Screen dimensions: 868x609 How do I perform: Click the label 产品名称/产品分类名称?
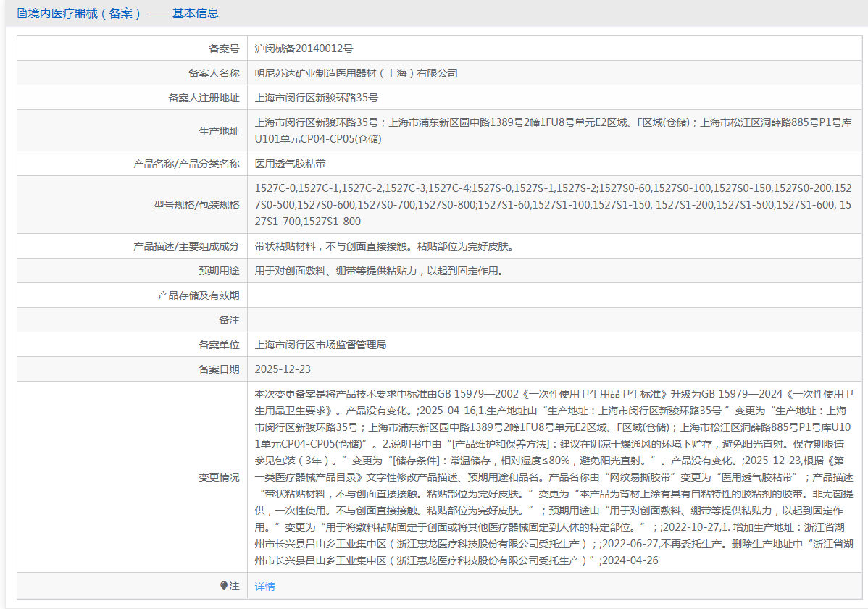pos(186,164)
